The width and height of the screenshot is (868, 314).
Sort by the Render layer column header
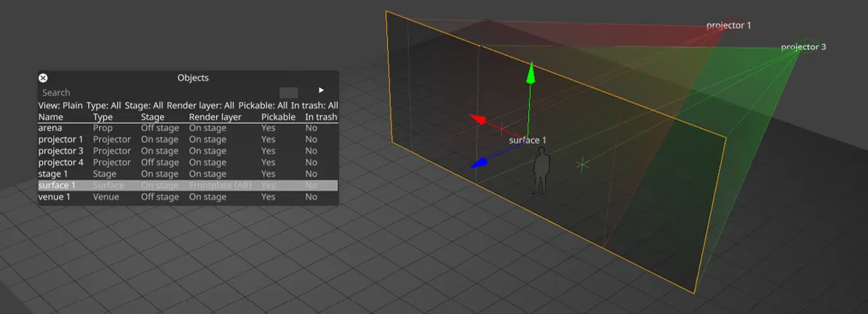215,117
